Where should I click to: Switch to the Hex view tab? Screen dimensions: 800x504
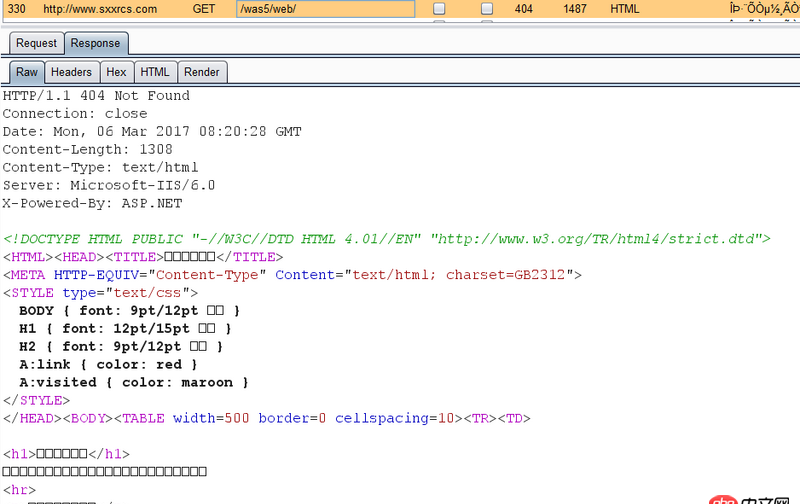(x=116, y=72)
